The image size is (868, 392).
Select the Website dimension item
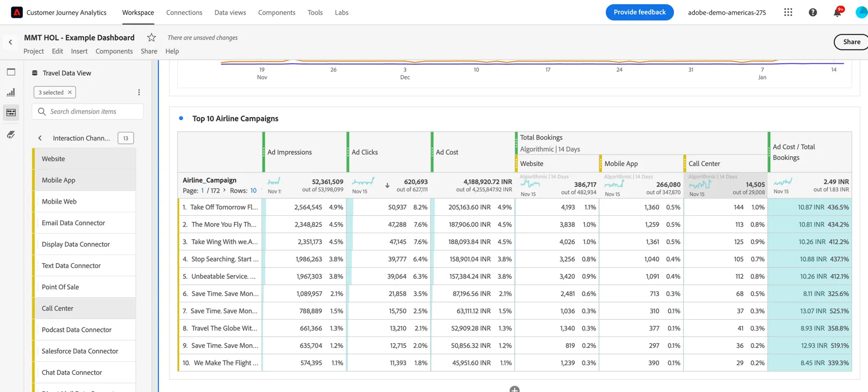[x=85, y=159]
